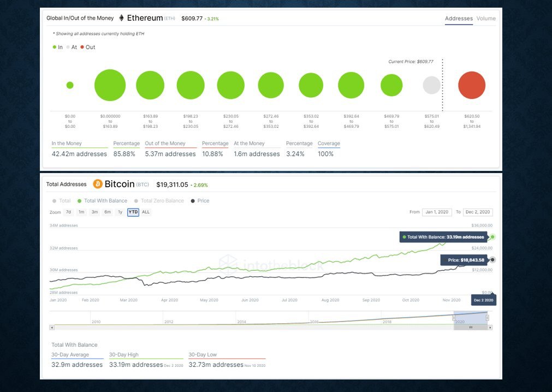Click the 42.42m addresses In the Money value

[79, 154]
